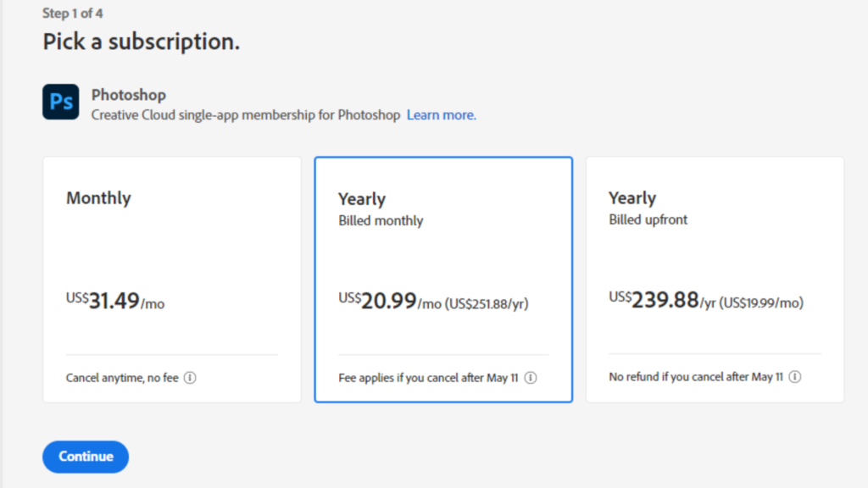This screenshot has height=488, width=868.
Task: Click the US$20.99/mo price
Action: coord(390,301)
